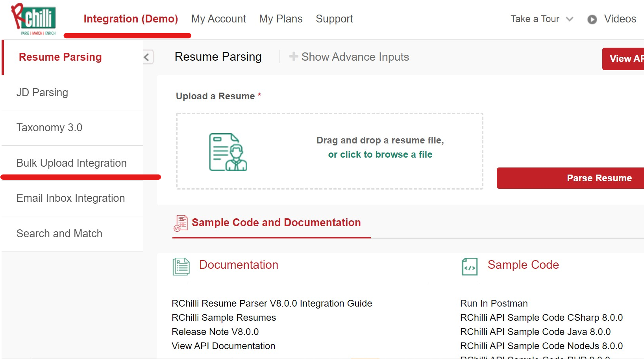Screen dimensions: 644x359
Task: Click the Videos play icon
Action: 592,19
